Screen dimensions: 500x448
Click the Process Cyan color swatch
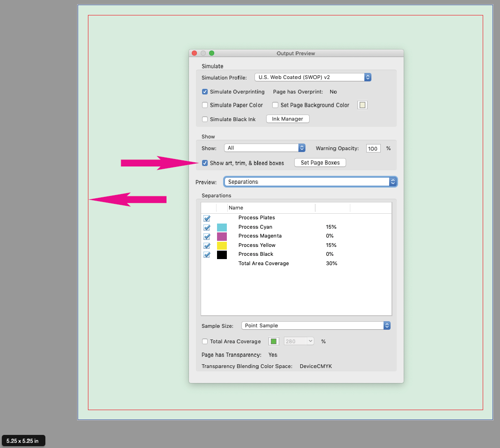pos(222,227)
